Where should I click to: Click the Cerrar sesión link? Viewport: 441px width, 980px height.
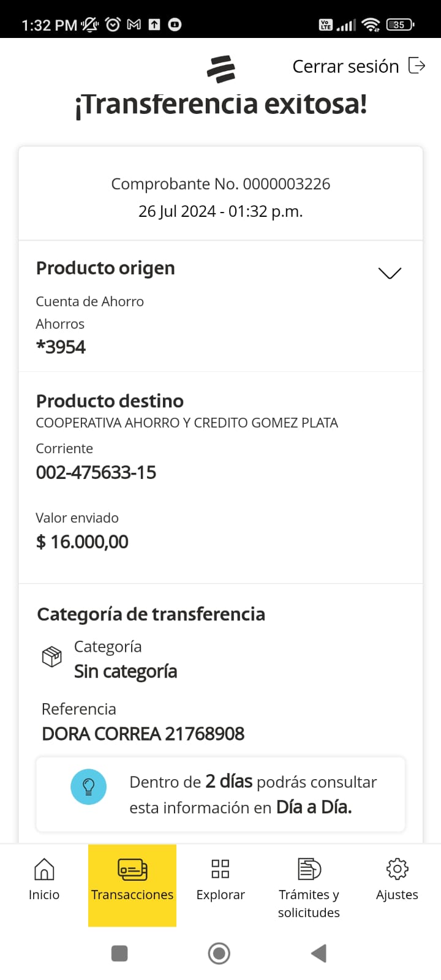point(345,66)
